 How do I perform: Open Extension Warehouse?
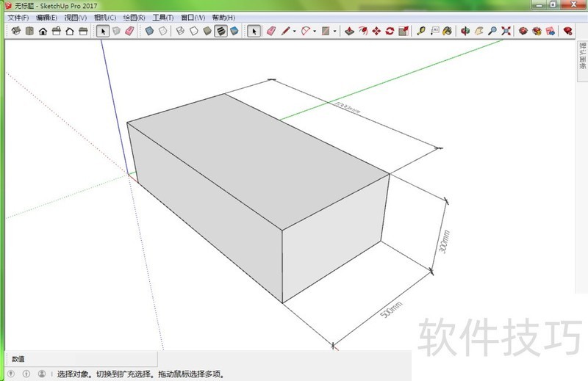pyautogui.click(x=537, y=31)
